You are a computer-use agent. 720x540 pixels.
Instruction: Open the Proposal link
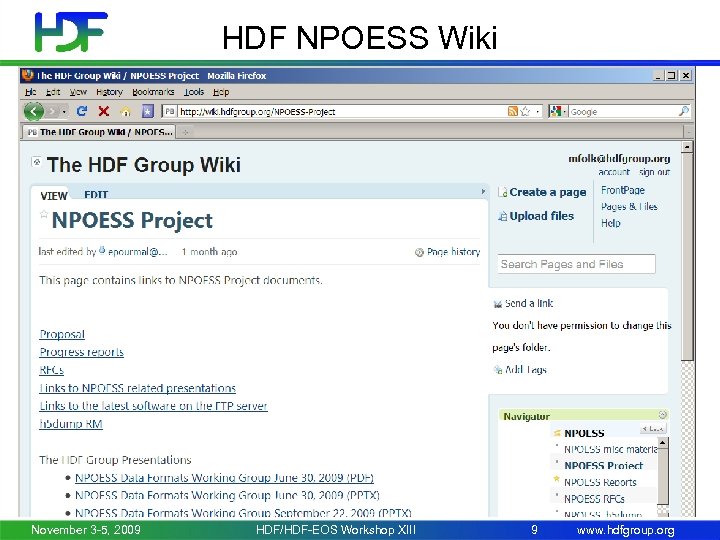click(x=62, y=334)
